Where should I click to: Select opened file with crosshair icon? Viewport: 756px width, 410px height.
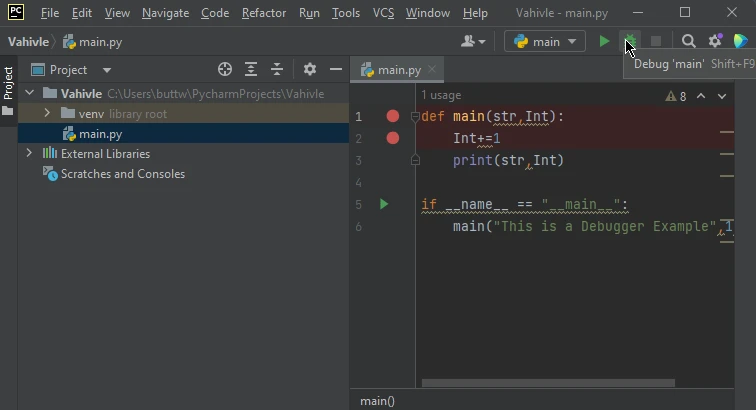(225, 69)
